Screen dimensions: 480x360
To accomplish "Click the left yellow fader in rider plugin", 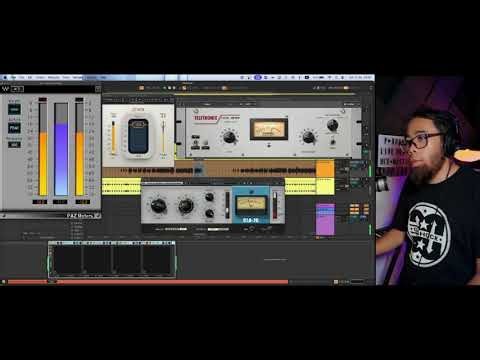I will point(113,138).
